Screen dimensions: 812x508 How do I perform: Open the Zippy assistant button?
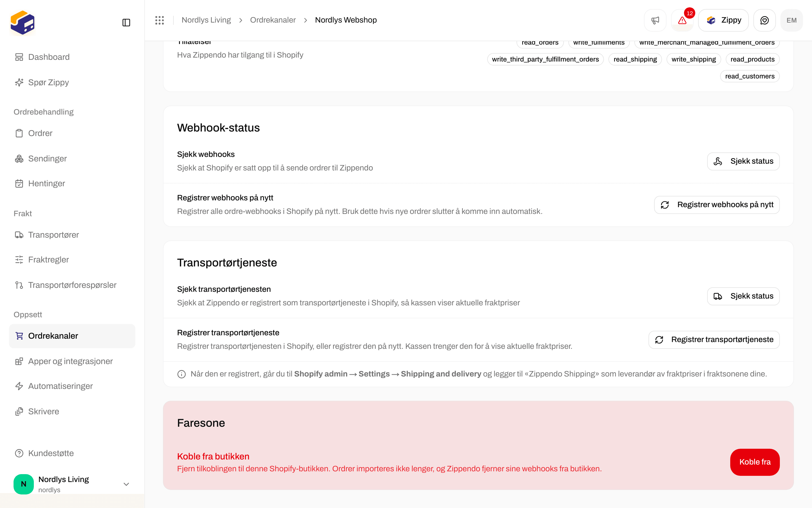pos(723,20)
